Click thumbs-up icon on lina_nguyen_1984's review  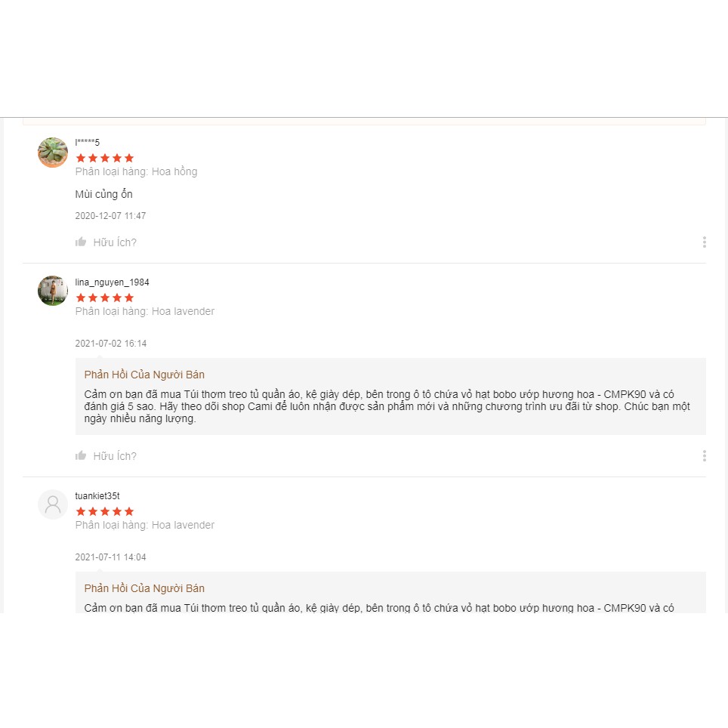81,456
